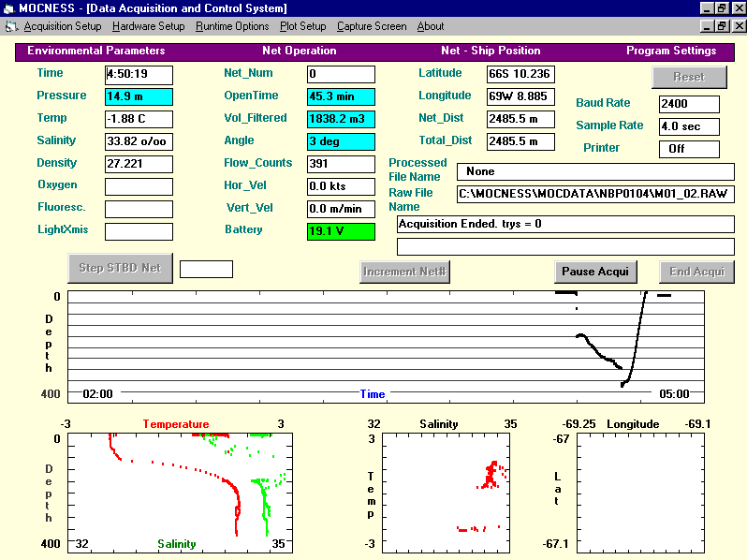Click the Processed File Name field None
Image resolution: width=747 pixels, height=560 pixels.
[x=595, y=171]
